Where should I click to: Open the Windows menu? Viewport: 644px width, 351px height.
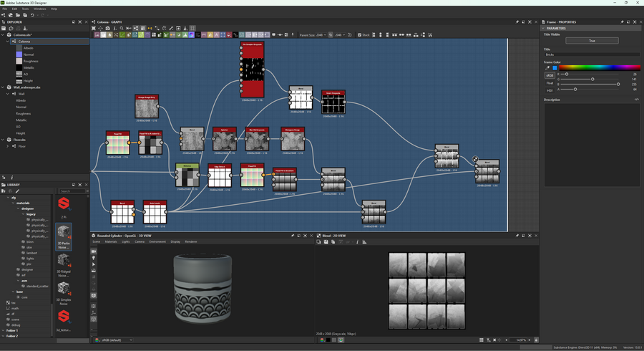tap(40, 9)
